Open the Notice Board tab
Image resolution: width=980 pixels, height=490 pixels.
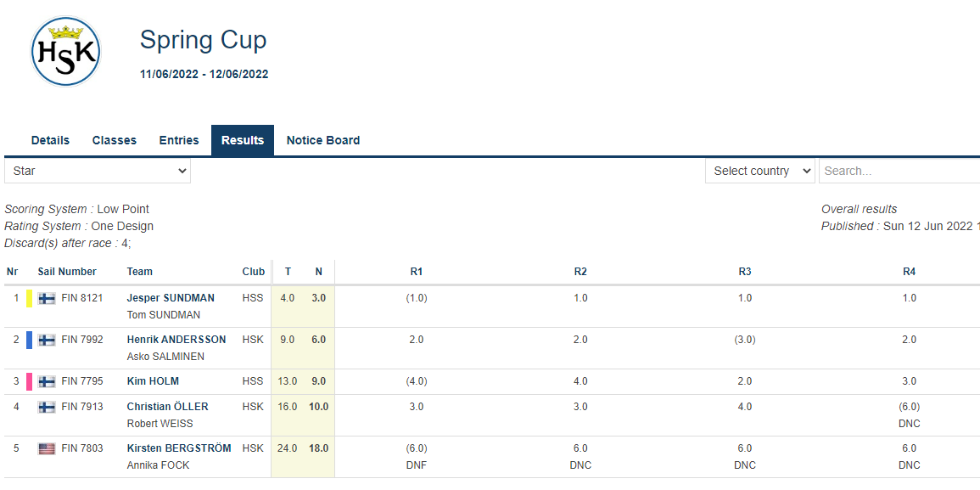click(x=323, y=140)
